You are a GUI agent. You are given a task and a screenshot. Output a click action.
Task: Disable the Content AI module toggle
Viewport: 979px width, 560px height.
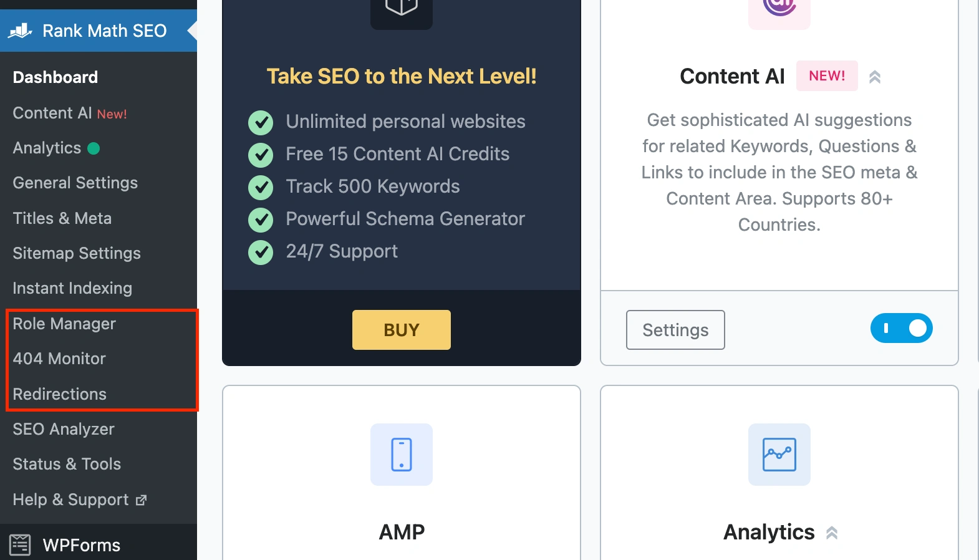[x=901, y=328]
